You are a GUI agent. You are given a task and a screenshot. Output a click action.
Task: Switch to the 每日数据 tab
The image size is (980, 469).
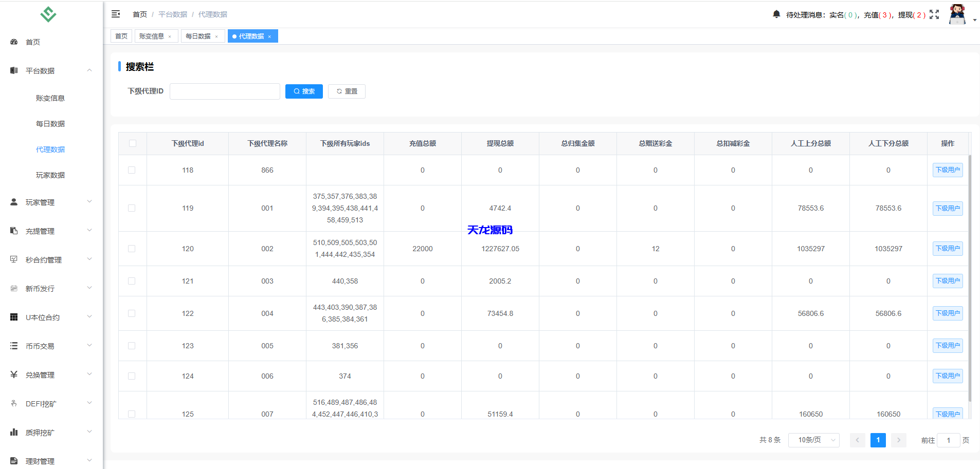pos(198,36)
